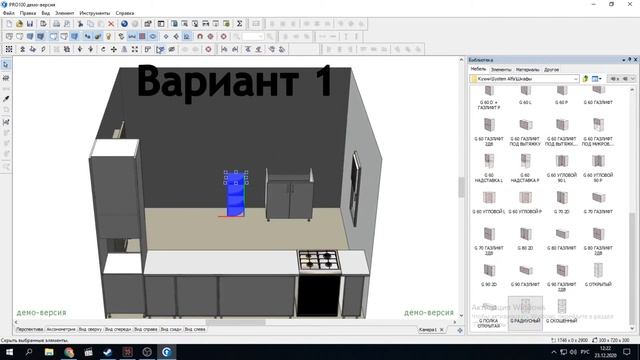
Task: Click the green up-folder icon in library
Action: pos(585,78)
